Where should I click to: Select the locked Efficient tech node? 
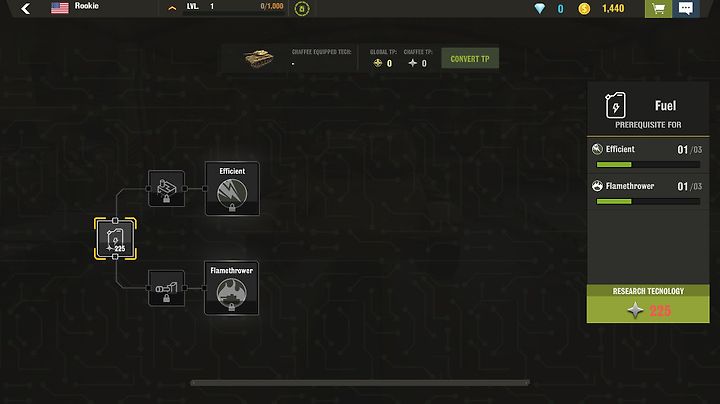(232, 189)
